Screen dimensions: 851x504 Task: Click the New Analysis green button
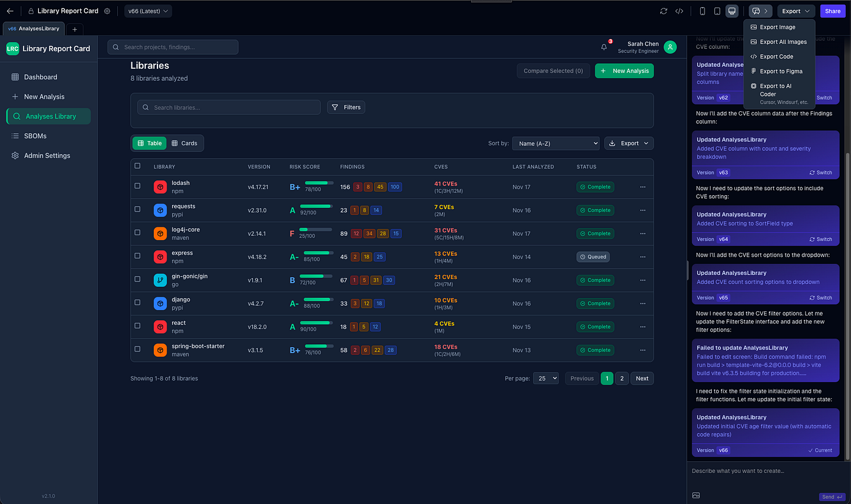(624, 71)
